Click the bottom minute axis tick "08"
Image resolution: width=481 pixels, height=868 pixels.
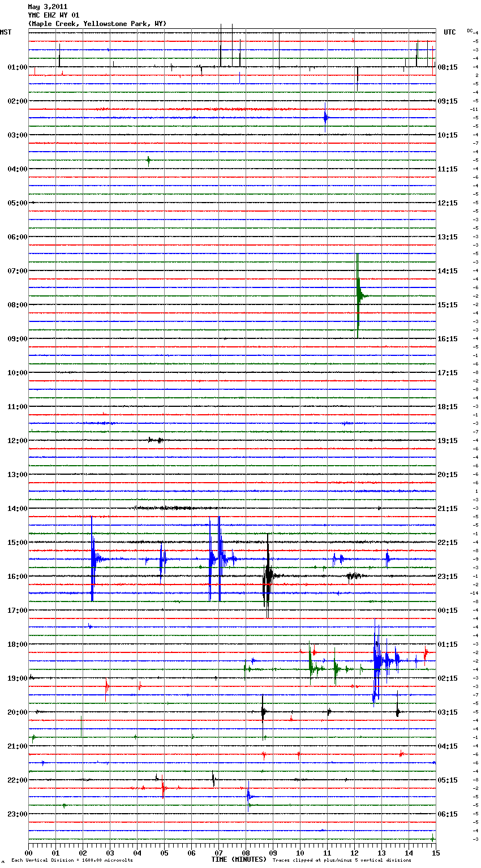point(246,853)
